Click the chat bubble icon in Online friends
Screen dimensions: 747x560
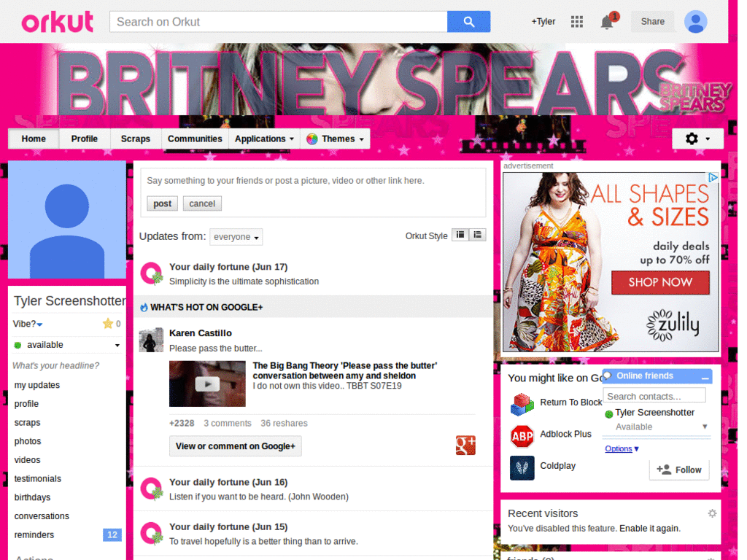(608, 376)
